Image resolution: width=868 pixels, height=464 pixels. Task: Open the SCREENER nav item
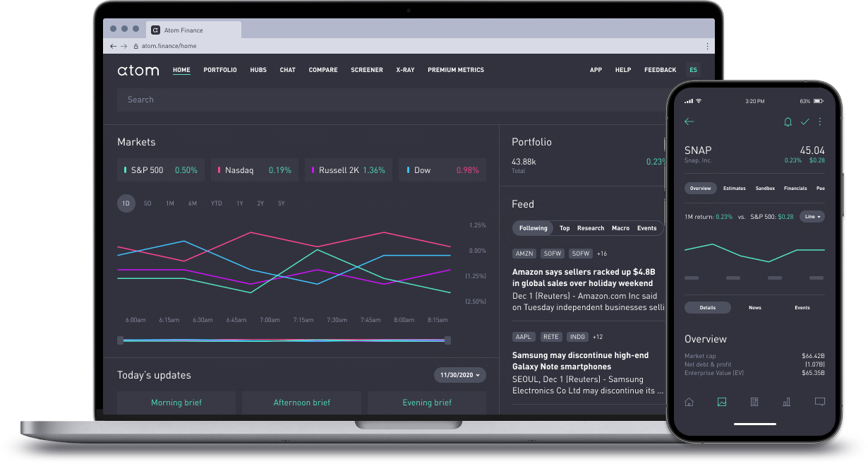(367, 70)
